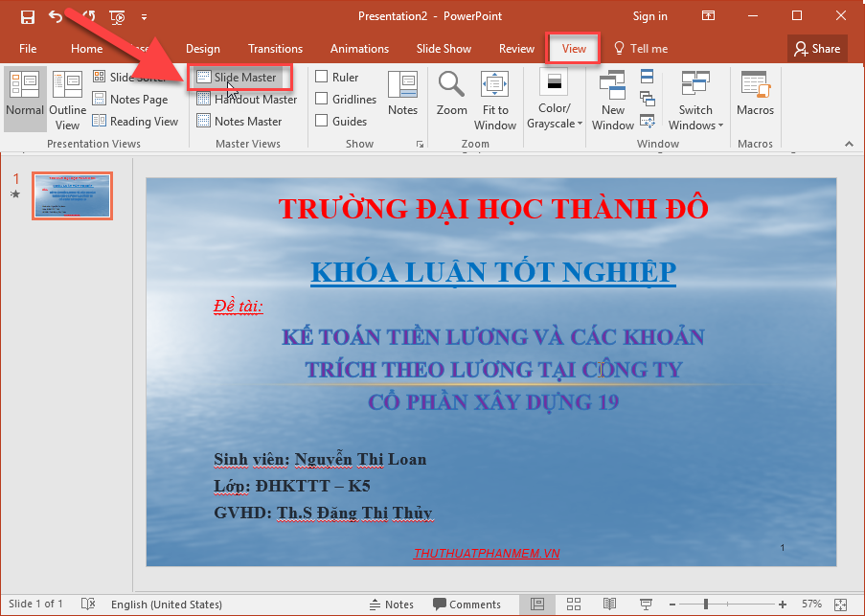Open the Switch Windows dropdown
Image resolution: width=865 pixels, height=616 pixels.
tap(695, 101)
